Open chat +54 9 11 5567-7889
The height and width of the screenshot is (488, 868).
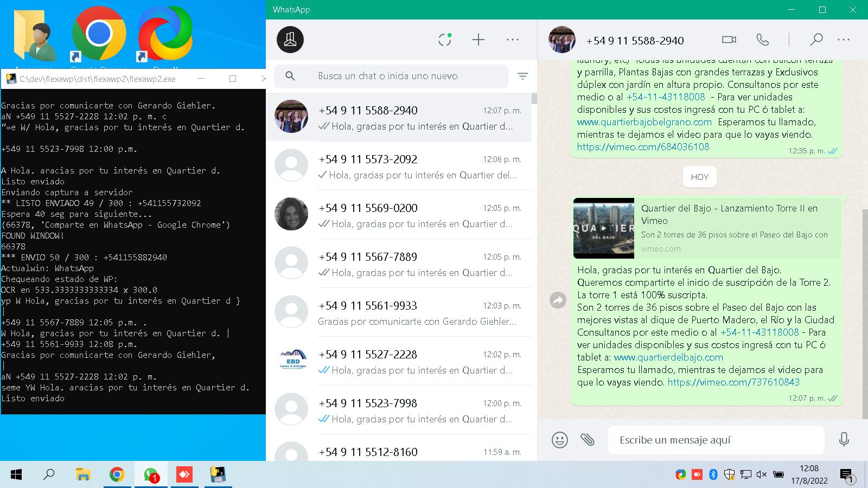(399, 264)
